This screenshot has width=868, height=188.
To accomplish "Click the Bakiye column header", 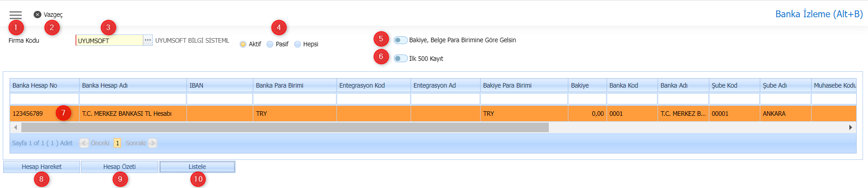I will click(587, 85).
